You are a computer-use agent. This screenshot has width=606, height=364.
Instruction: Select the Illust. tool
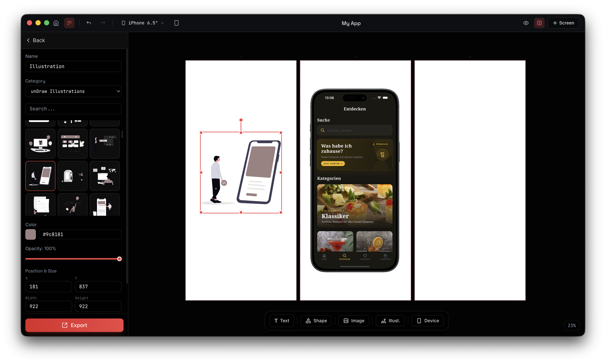[390, 321]
